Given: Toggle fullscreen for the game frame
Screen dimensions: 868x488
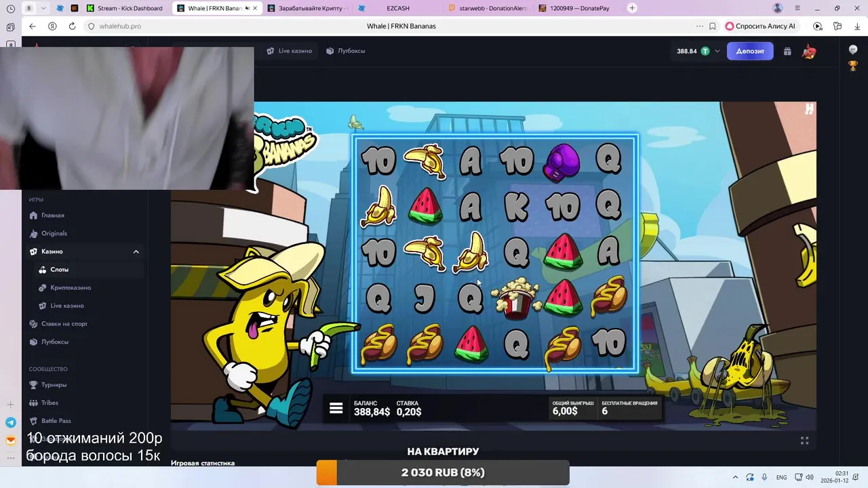Looking at the screenshot, I should (x=804, y=441).
